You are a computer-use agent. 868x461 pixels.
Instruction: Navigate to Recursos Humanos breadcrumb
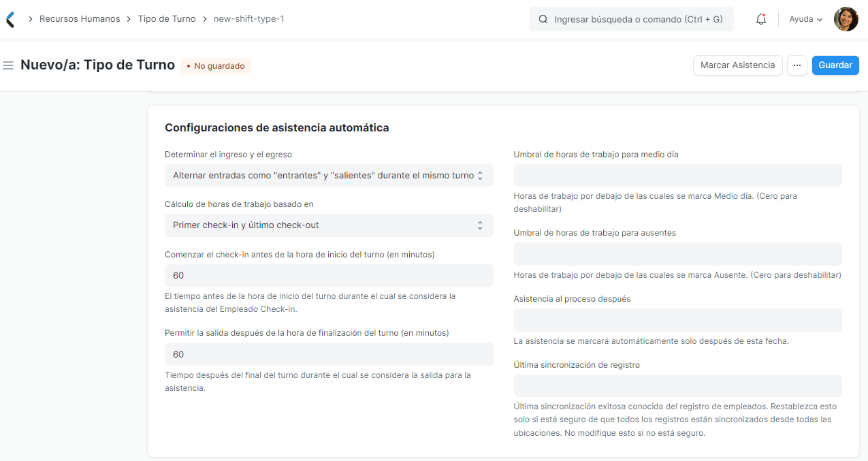pyautogui.click(x=80, y=18)
